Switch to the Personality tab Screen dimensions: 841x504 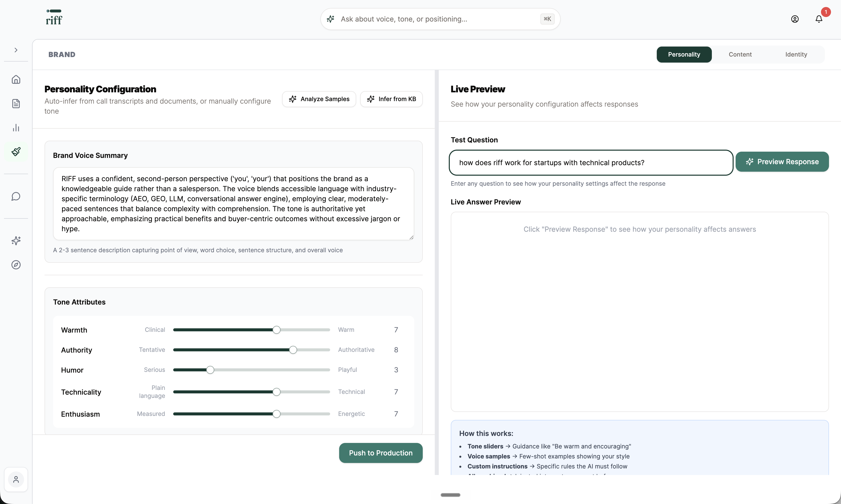(x=684, y=54)
